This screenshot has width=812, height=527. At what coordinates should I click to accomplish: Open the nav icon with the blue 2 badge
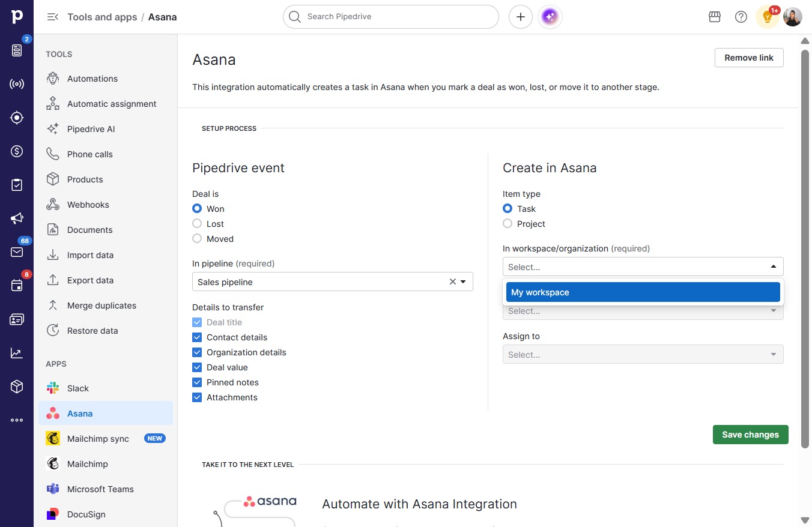(17, 50)
